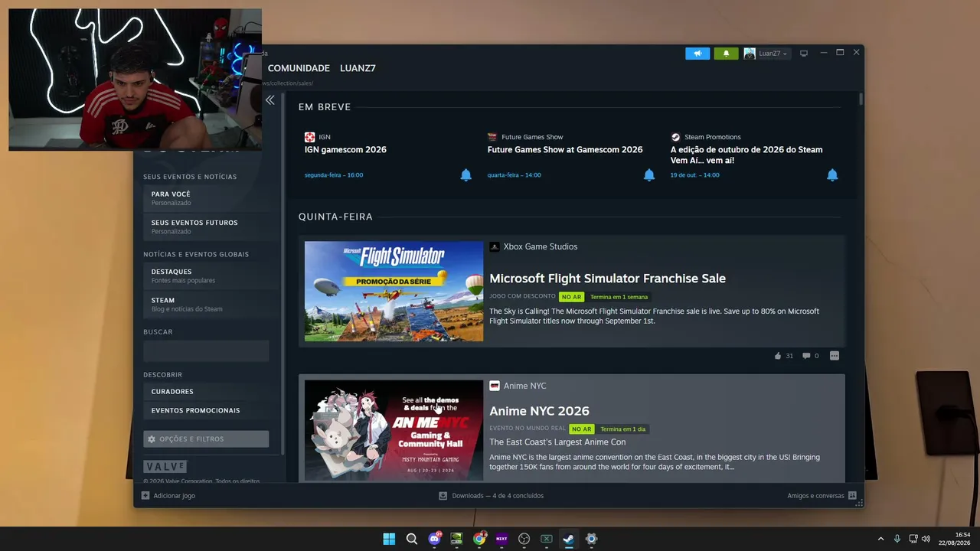Set reminder bell for Future Games Show

pyautogui.click(x=649, y=175)
